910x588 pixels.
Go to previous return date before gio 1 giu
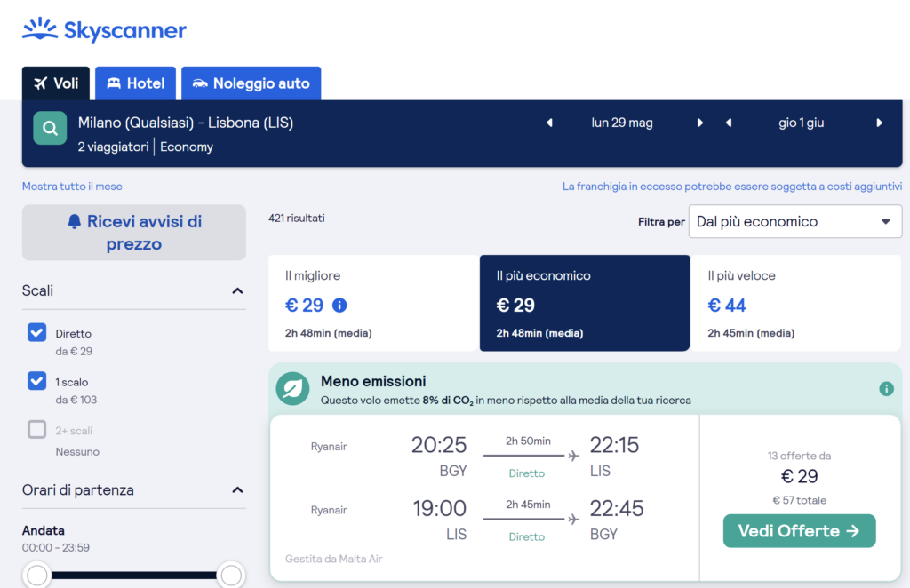coord(729,123)
